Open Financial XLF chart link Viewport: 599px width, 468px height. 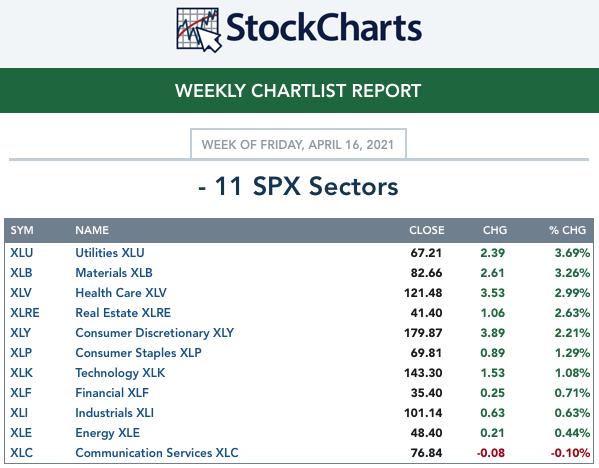click(112, 393)
